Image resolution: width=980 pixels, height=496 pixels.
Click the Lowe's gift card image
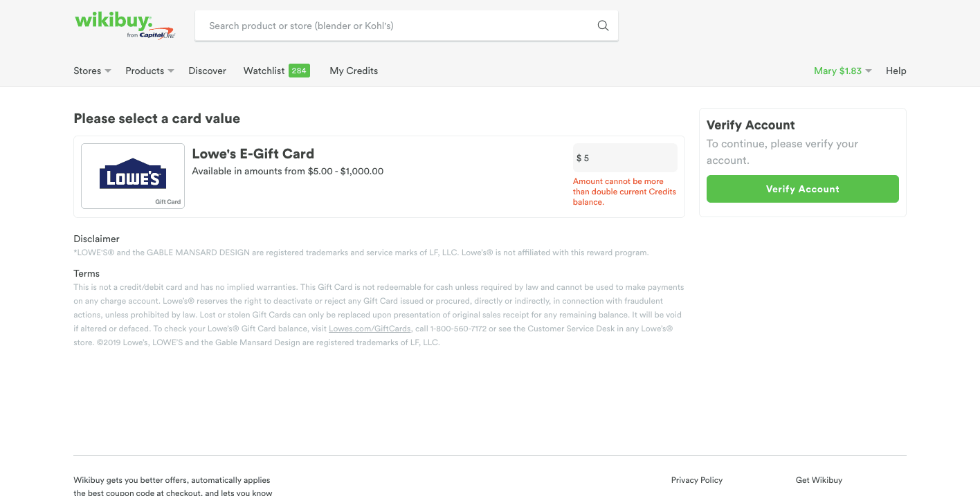[133, 176]
